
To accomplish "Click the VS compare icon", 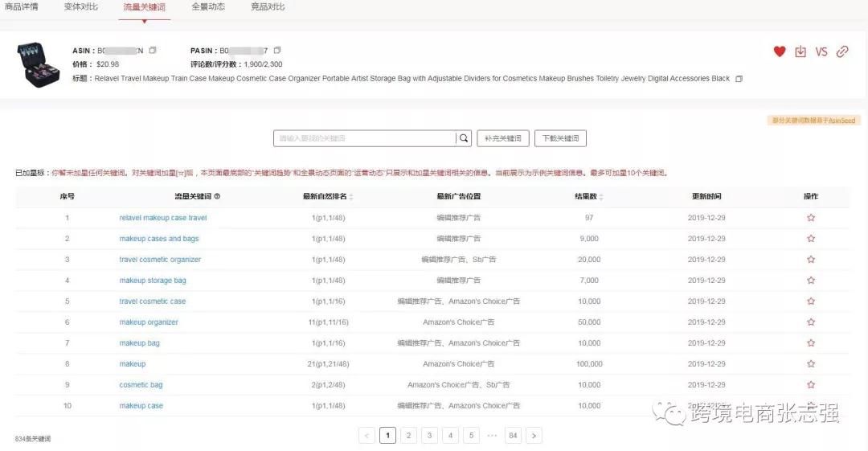I will tap(821, 51).
